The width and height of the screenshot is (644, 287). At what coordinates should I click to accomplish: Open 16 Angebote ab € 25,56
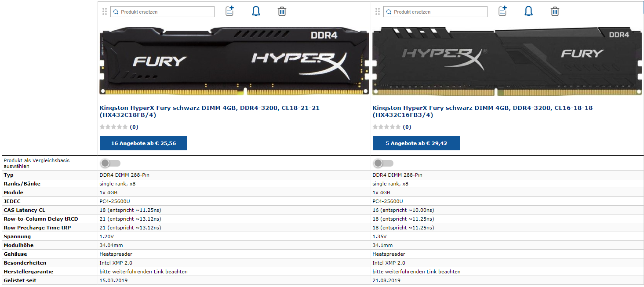[143, 143]
